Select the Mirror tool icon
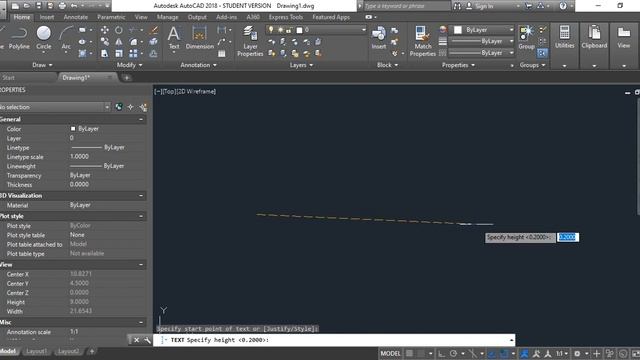The image size is (640, 360). (x=119, y=42)
